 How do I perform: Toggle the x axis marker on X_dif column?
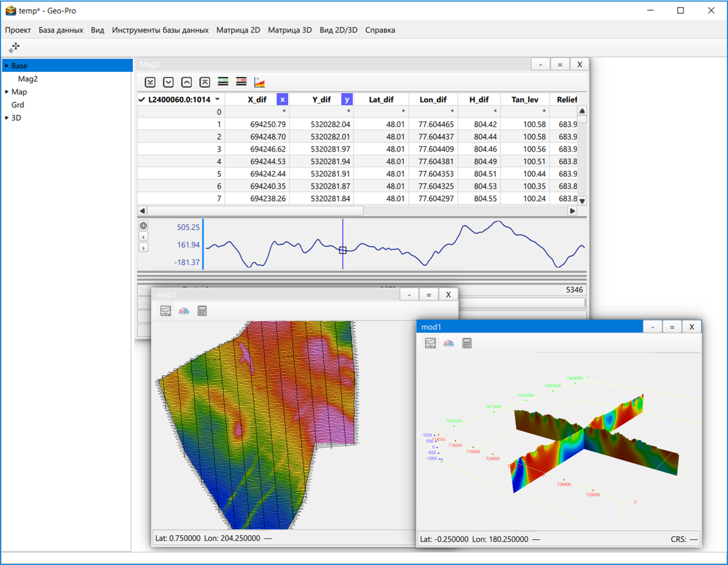282,100
